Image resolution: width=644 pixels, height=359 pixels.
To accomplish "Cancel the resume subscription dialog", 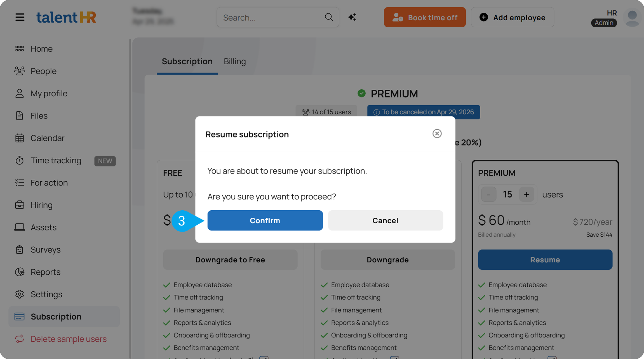I will point(386,220).
